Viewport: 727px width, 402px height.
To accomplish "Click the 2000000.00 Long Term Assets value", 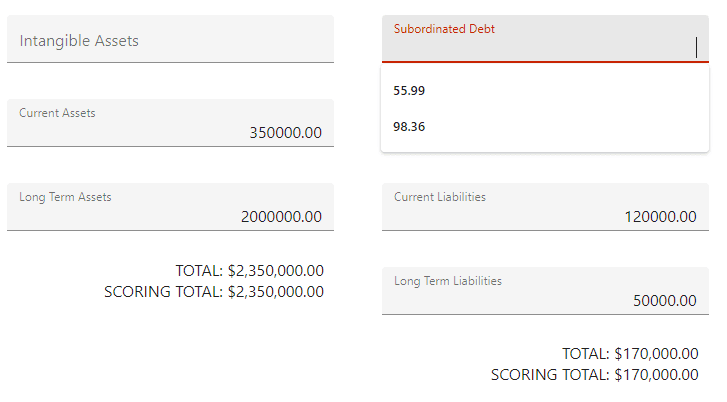I will (x=281, y=217).
